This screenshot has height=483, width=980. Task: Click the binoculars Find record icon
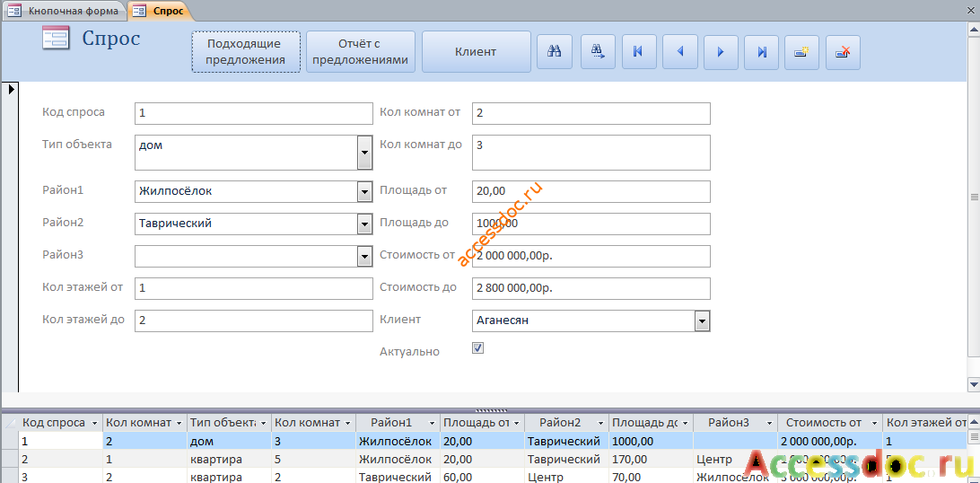pyautogui.click(x=555, y=52)
